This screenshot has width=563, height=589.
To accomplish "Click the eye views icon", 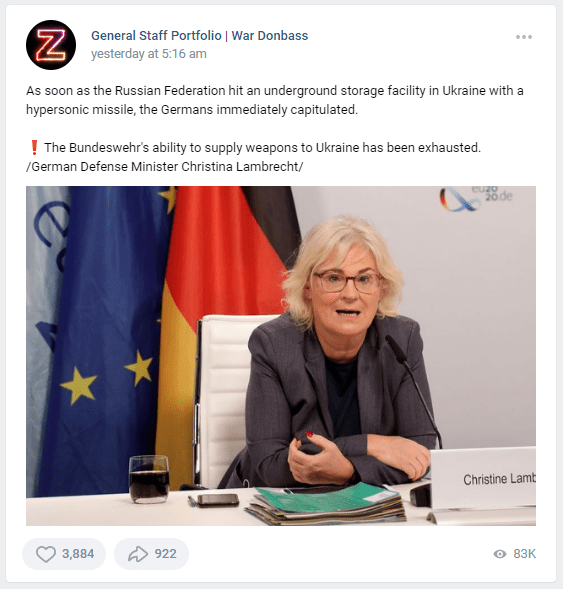I will (500, 554).
